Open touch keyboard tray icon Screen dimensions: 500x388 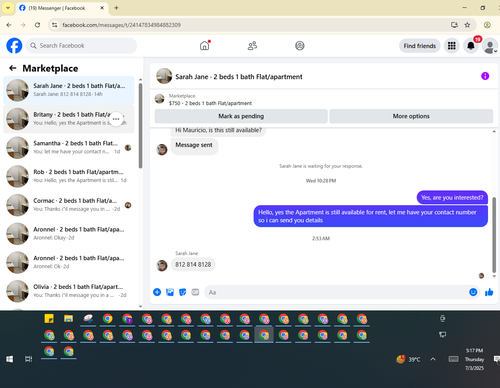[x=453, y=359]
